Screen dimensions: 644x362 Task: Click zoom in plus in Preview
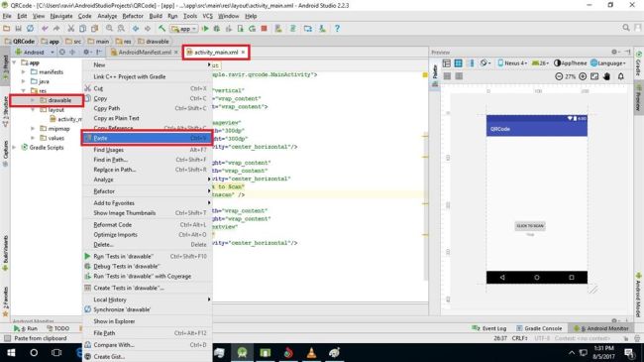(583, 76)
